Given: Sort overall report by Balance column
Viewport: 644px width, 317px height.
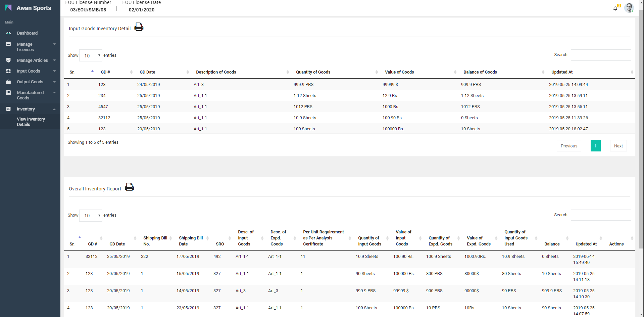Looking at the screenshot, I should pos(555,238).
